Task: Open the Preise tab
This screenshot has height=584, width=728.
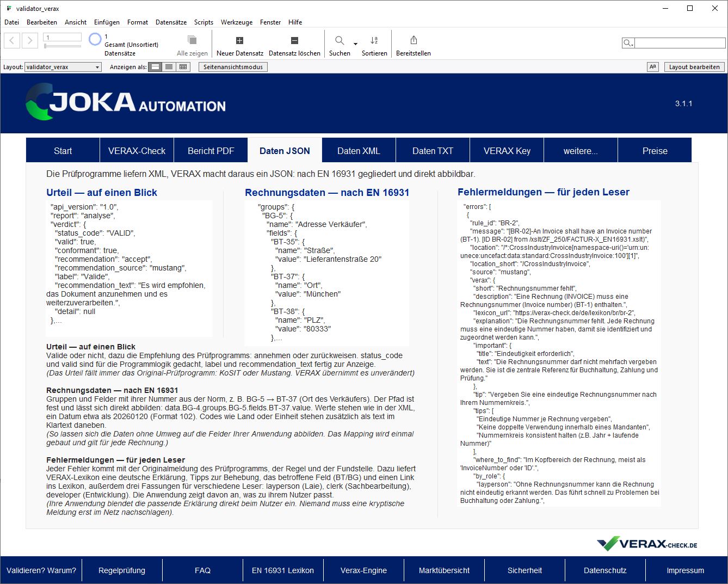Action: click(x=655, y=150)
